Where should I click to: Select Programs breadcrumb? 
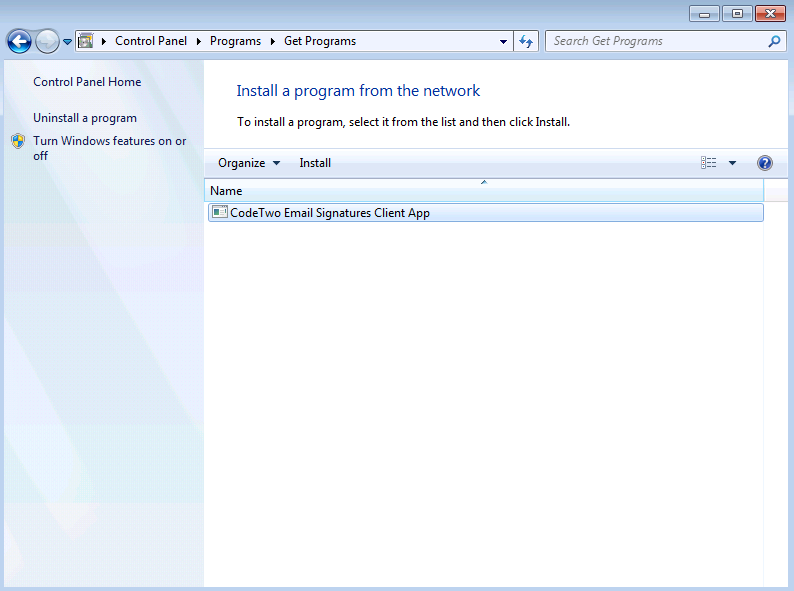click(x=235, y=41)
